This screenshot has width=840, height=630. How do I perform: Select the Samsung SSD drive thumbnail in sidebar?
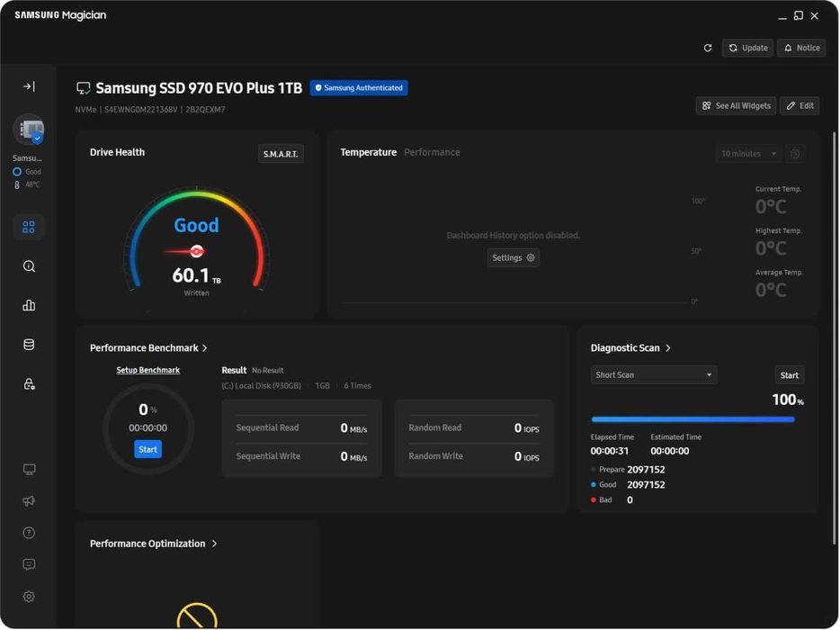pos(29,130)
